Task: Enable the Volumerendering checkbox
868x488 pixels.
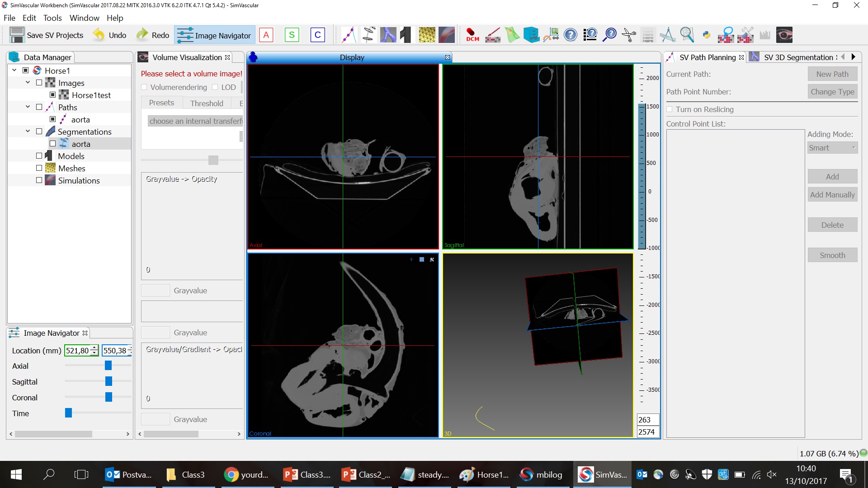Action: pyautogui.click(x=144, y=87)
